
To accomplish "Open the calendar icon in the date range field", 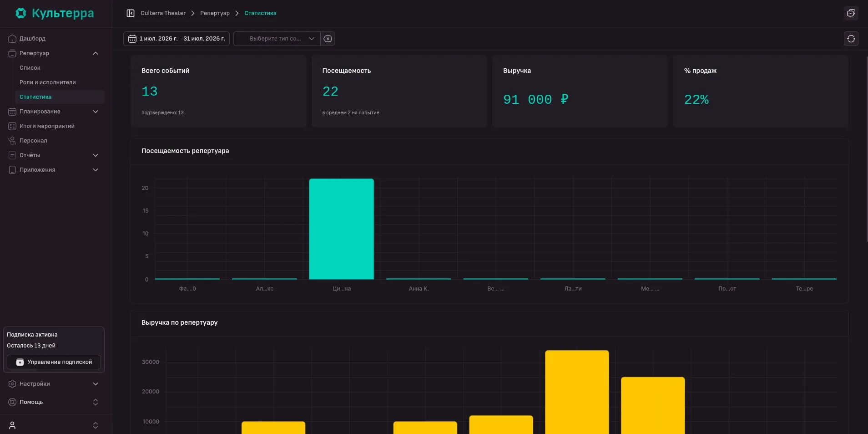I will (x=132, y=39).
